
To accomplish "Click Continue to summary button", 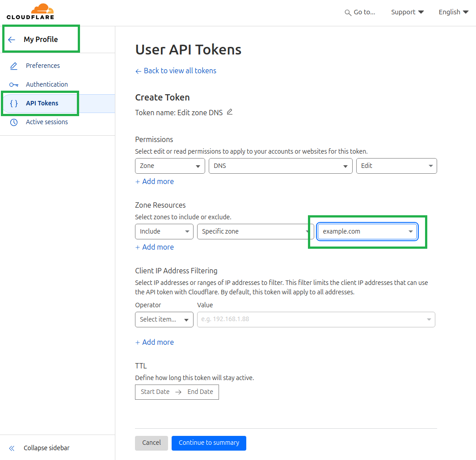I will (209, 443).
